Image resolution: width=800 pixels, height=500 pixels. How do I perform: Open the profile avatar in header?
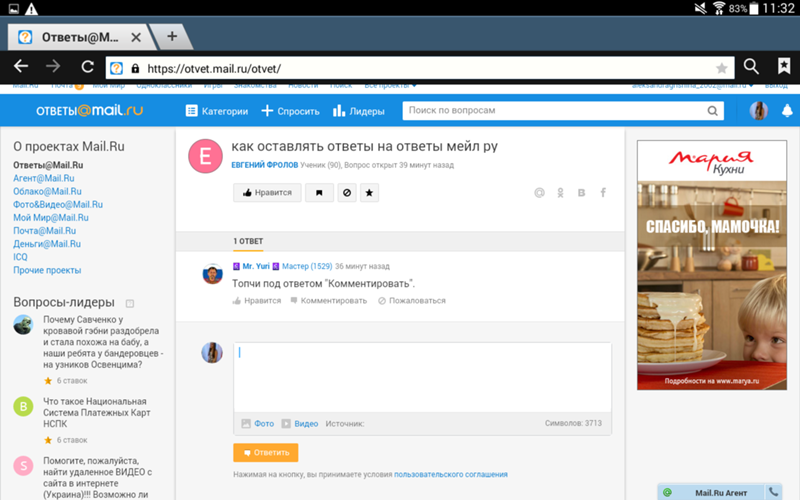[759, 111]
